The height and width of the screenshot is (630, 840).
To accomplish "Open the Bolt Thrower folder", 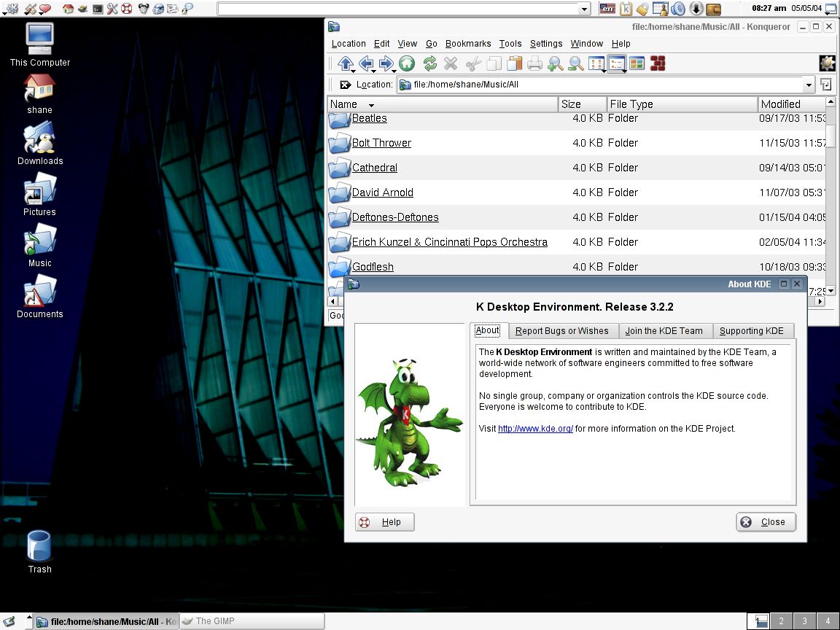I will pyautogui.click(x=381, y=142).
